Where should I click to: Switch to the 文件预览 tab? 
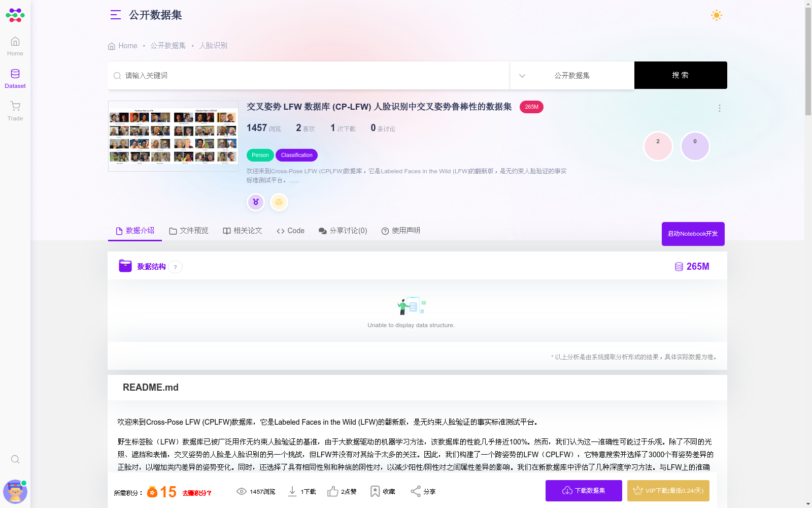coord(189,231)
